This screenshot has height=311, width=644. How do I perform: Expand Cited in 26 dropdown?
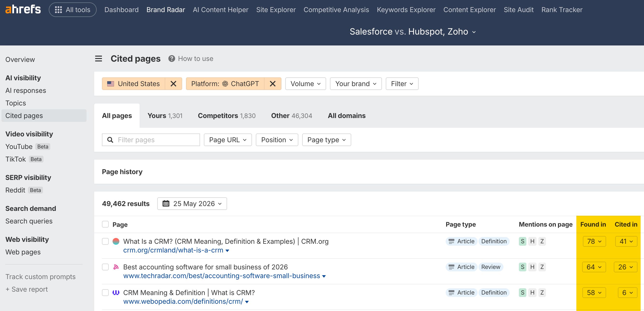(625, 267)
